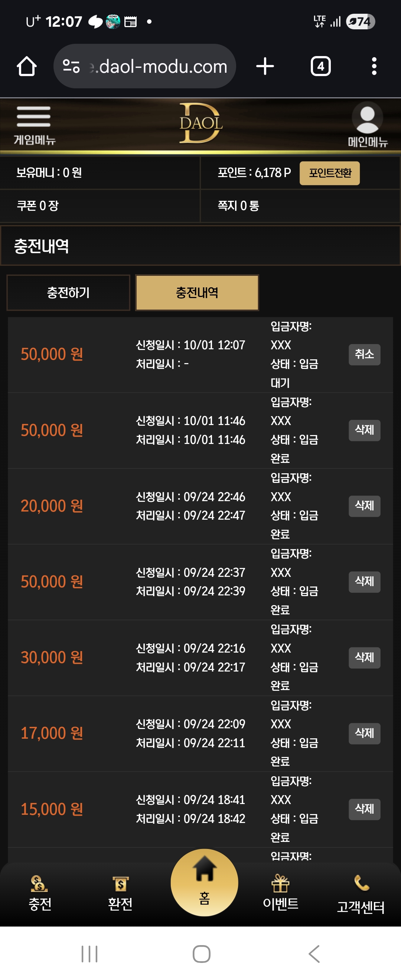Open a new browser tab
The image size is (401, 980).
tap(265, 66)
